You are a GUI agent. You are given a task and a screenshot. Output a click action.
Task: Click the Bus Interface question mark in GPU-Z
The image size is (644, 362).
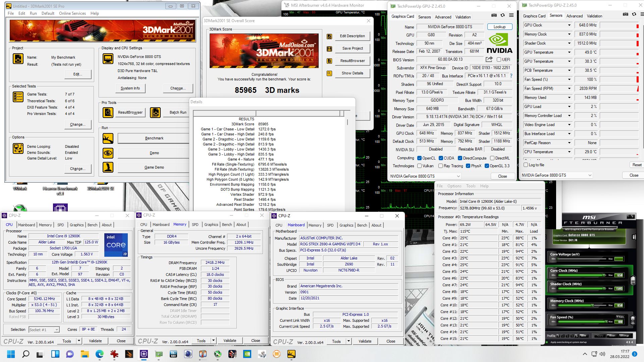pyautogui.click(x=511, y=76)
